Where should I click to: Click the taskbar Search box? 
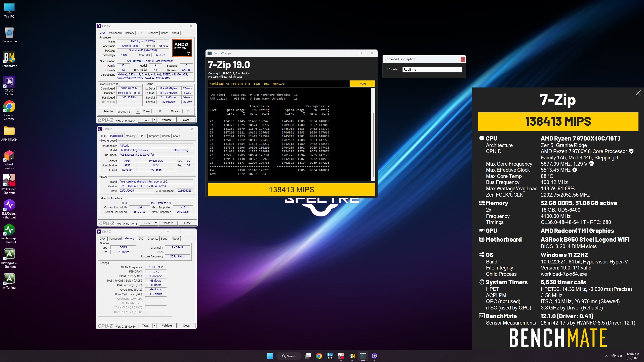(289, 356)
